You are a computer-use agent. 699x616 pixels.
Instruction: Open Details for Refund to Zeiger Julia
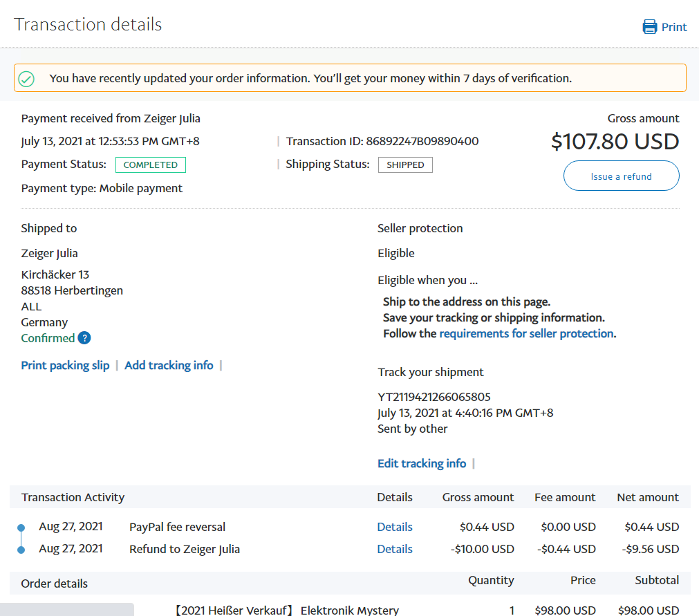(395, 549)
